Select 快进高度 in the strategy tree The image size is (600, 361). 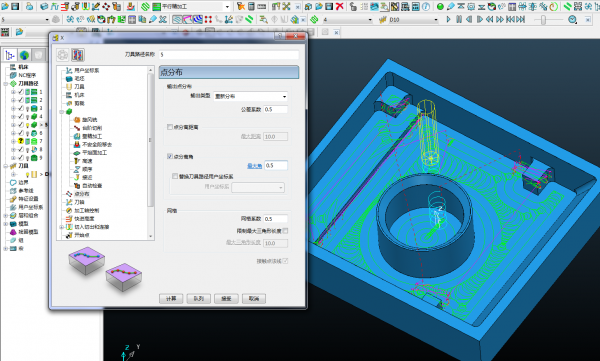tap(84, 219)
